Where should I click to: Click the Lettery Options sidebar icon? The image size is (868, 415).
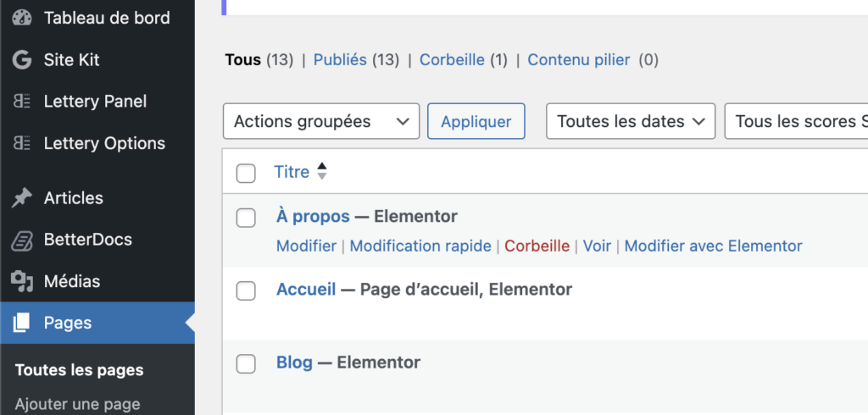[x=22, y=144]
